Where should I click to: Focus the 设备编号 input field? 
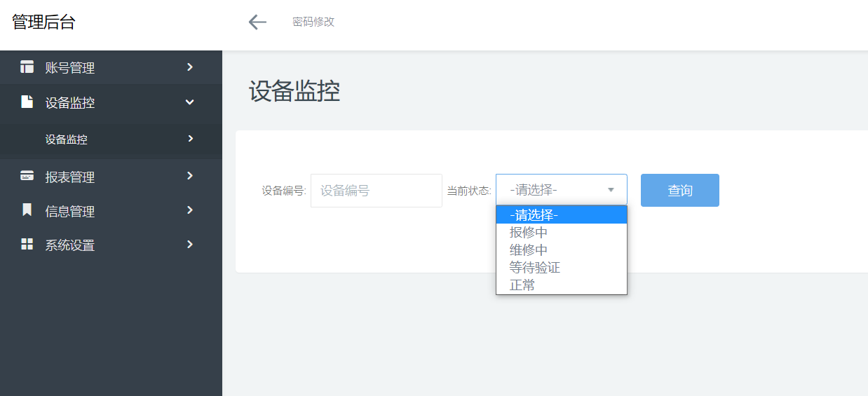376,191
